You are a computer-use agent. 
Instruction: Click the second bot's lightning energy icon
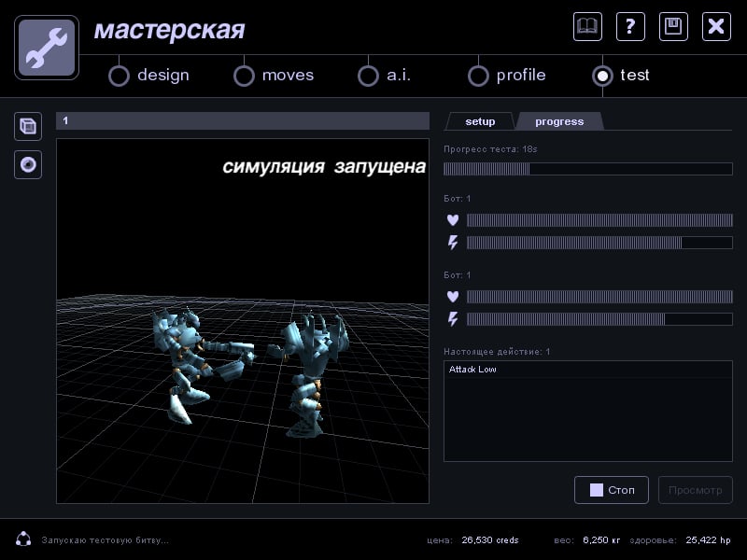coord(453,319)
